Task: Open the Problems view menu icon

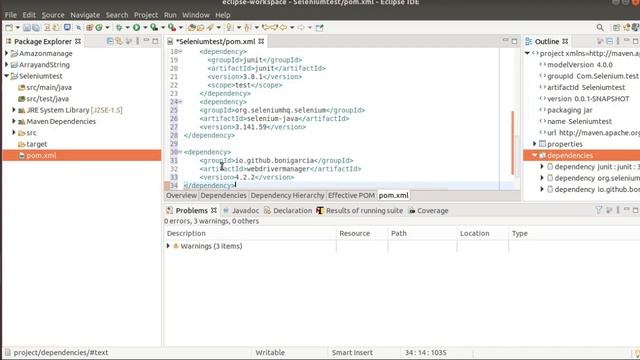Action: 618,210
